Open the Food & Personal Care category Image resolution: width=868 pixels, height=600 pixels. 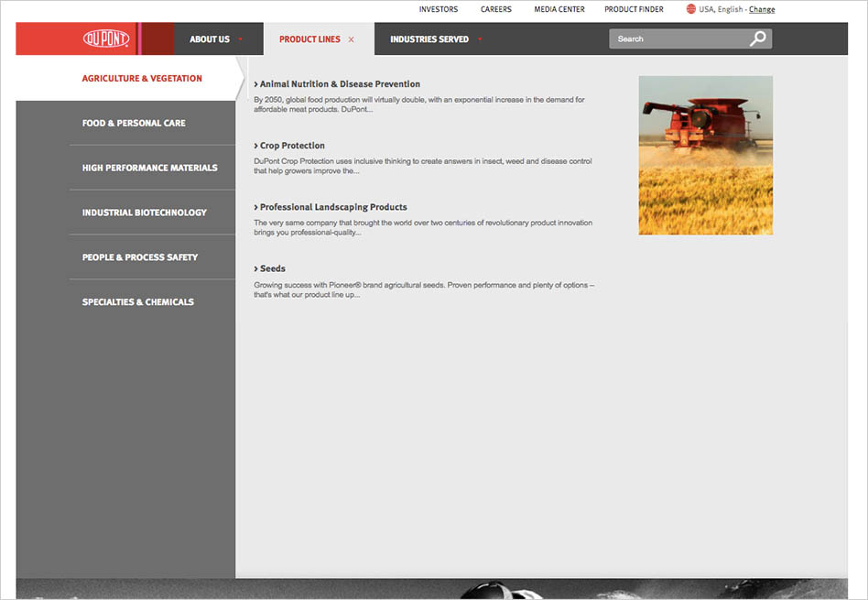(134, 123)
